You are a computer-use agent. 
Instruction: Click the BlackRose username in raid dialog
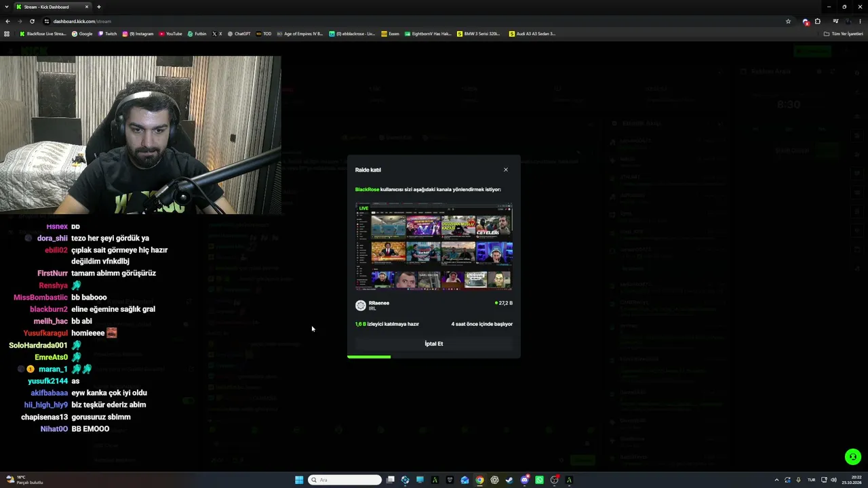(367, 190)
